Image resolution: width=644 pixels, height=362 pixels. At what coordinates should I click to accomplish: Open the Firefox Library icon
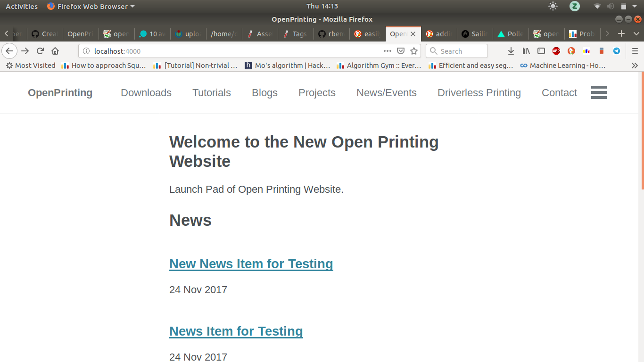click(x=526, y=51)
